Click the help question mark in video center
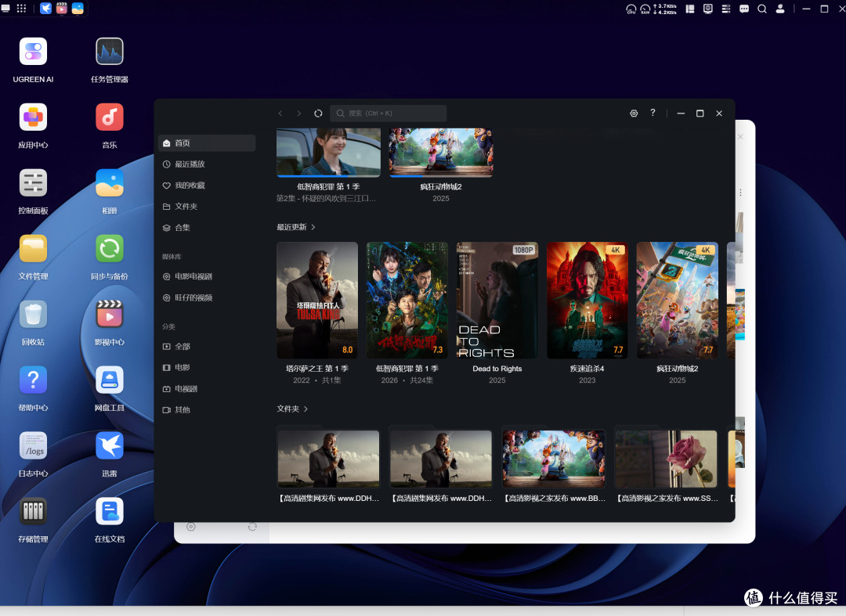The image size is (846, 616). pyautogui.click(x=653, y=113)
